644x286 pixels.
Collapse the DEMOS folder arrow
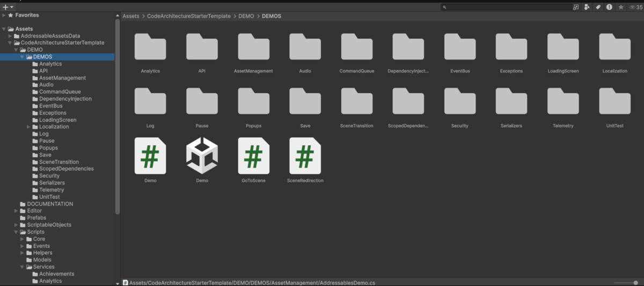(22, 57)
